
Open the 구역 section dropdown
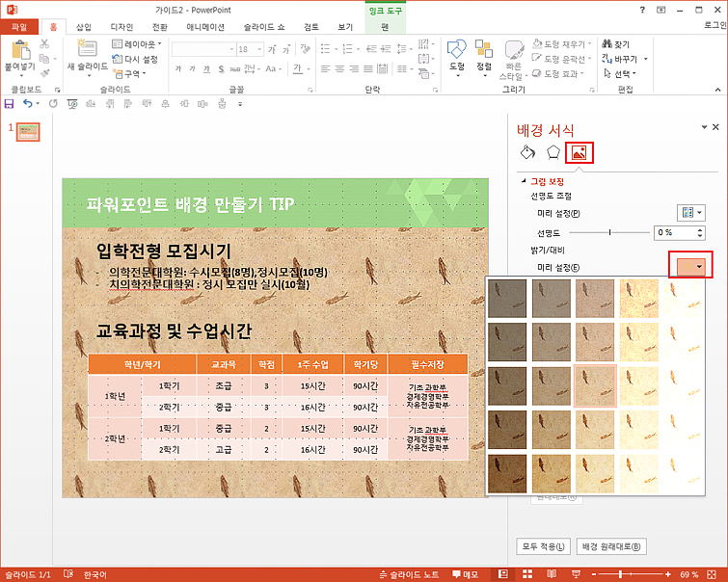pos(130,73)
